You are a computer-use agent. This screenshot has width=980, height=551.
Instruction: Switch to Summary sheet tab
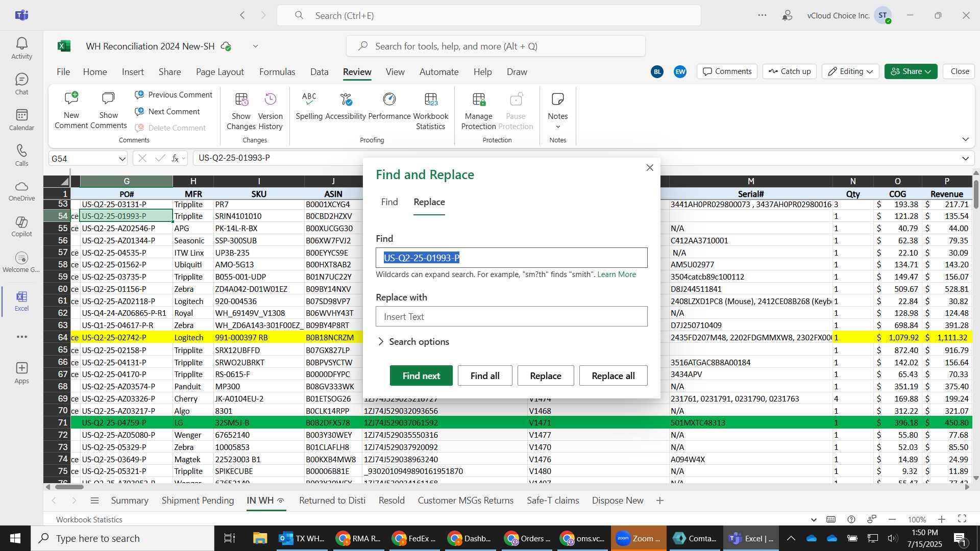[130, 500]
